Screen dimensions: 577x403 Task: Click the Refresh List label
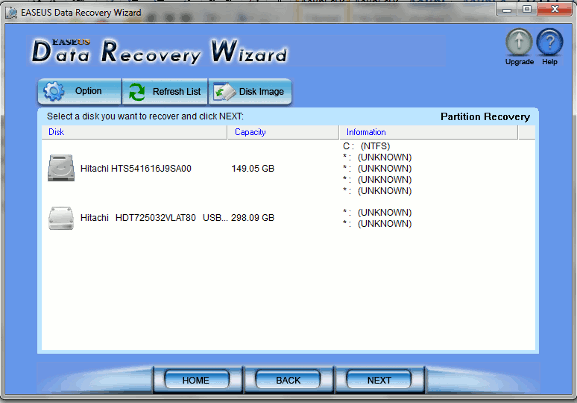[x=177, y=91]
